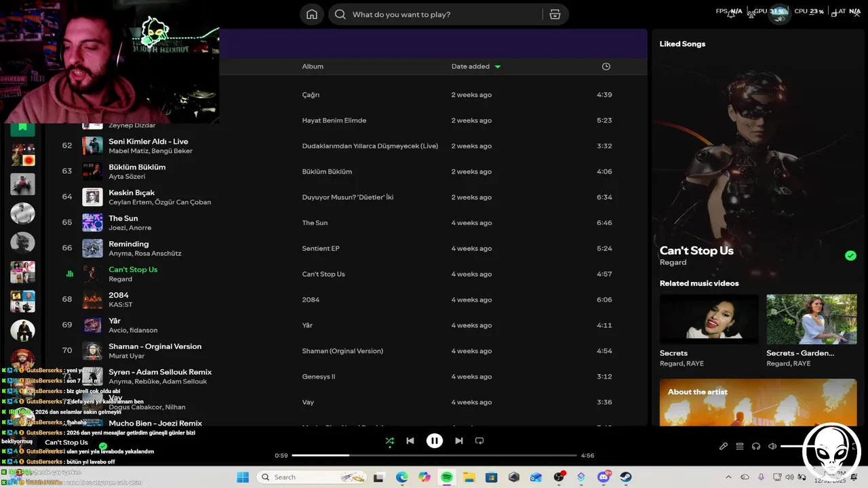The image size is (868, 488).
Task: Select track Seni Kimler Aldı - Live
Action: coord(149,142)
